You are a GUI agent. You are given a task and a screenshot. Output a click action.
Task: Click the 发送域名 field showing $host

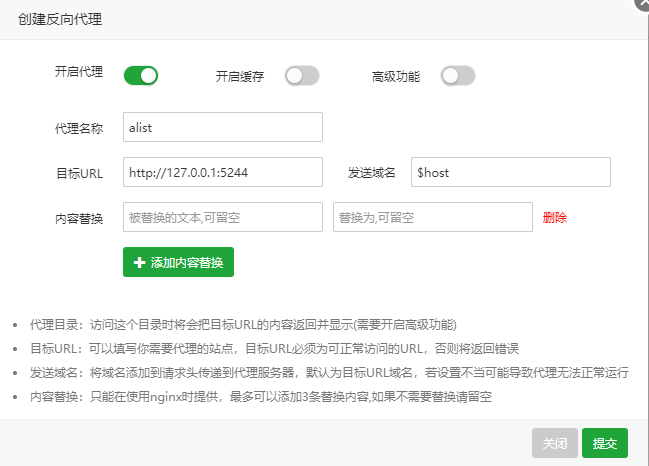click(510, 172)
